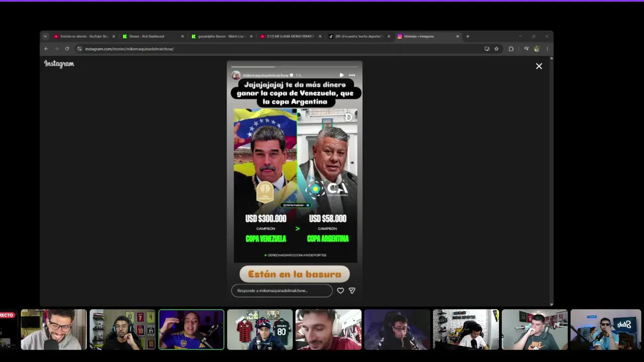The width and height of the screenshot is (644, 362).
Task: Select webcam with numbered jerseys on wall
Action: (123, 329)
